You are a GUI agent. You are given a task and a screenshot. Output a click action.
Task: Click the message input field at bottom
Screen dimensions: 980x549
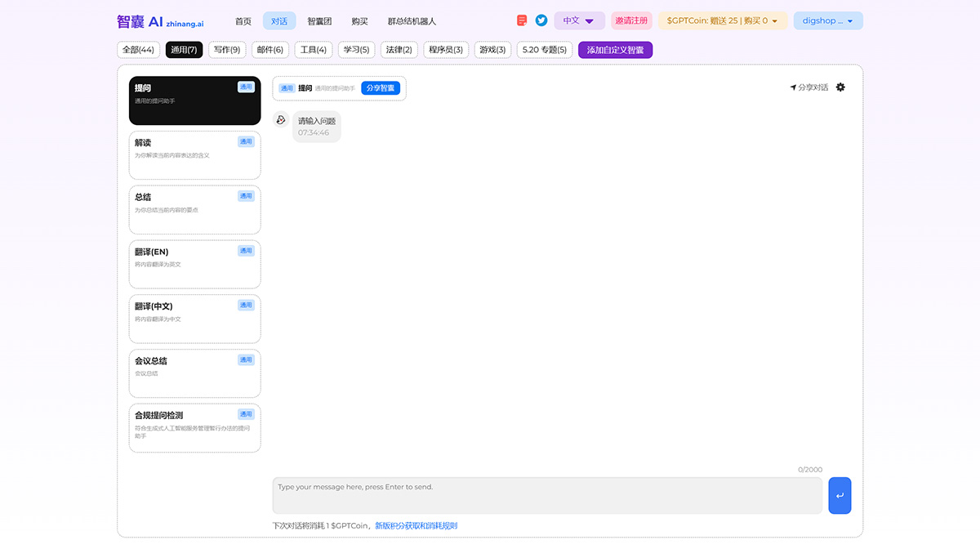pyautogui.click(x=547, y=495)
